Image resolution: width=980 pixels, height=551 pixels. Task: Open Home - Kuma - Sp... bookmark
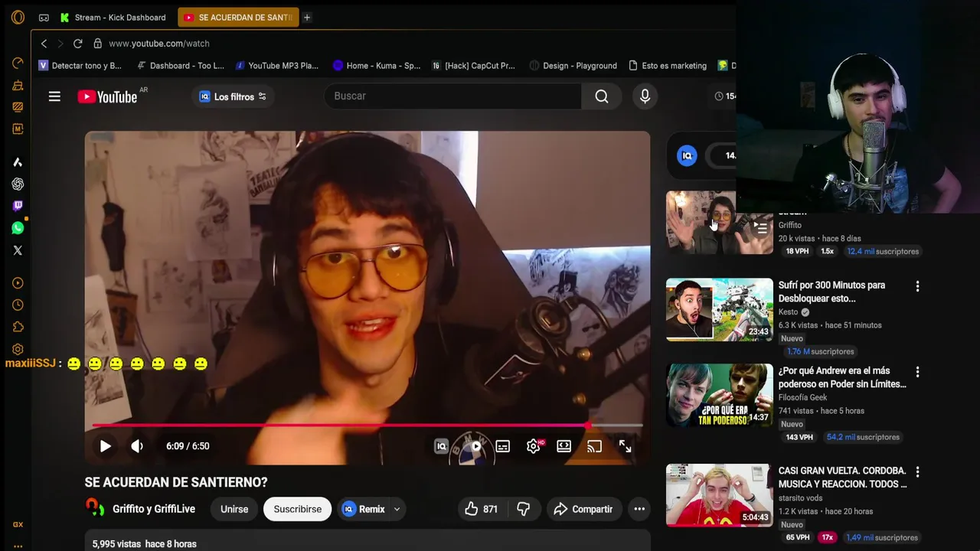(376, 66)
